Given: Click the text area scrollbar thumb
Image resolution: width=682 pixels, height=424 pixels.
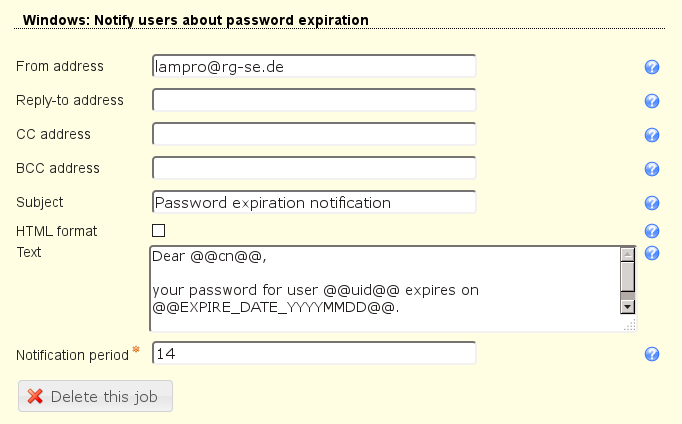Looking at the screenshot, I should (x=628, y=275).
